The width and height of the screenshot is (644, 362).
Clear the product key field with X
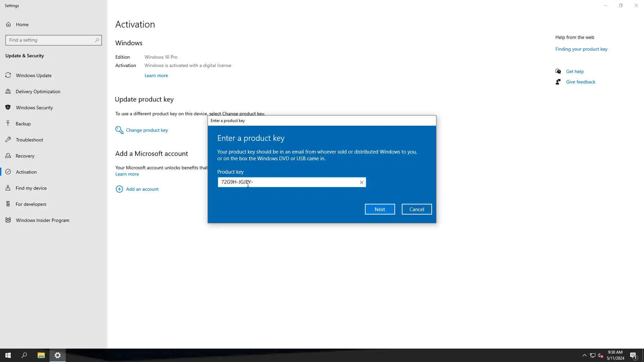pos(361,182)
